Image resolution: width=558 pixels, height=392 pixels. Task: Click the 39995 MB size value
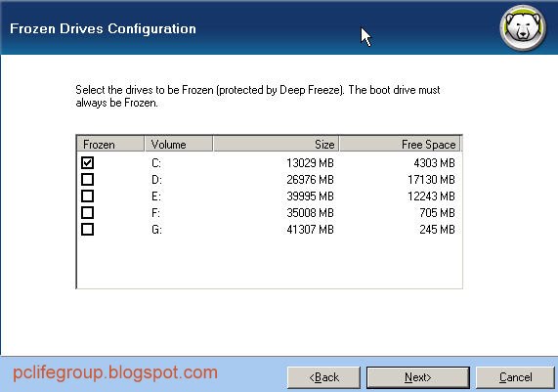click(311, 196)
